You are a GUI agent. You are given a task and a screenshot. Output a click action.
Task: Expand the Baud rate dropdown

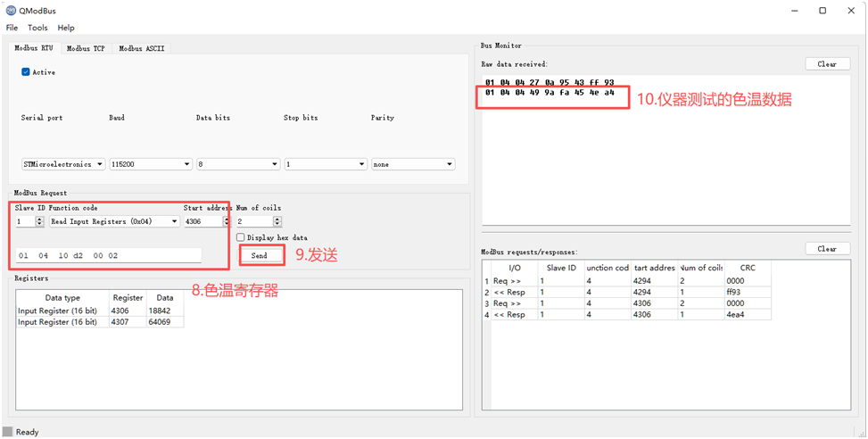pyautogui.click(x=150, y=164)
